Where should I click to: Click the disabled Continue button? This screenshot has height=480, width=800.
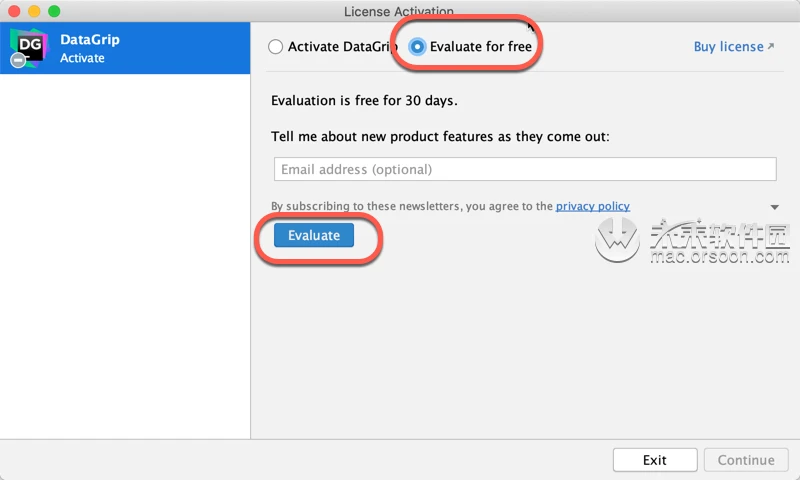tap(746, 460)
